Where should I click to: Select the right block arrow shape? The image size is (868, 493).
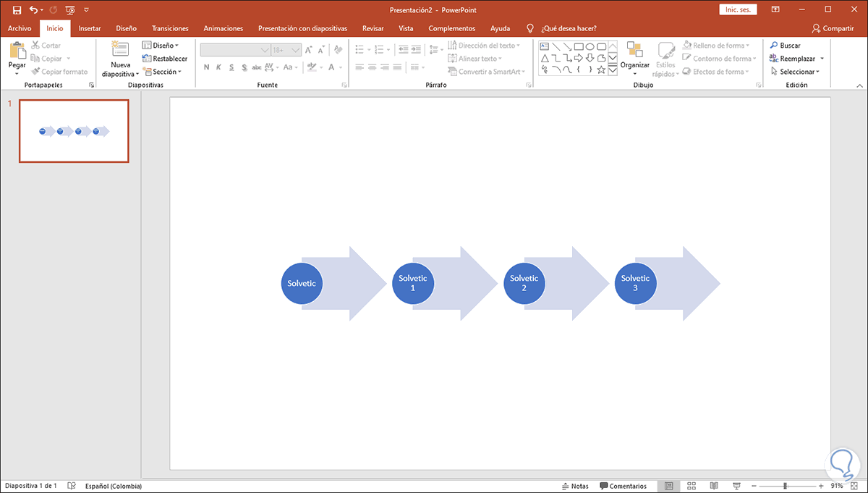click(579, 57)
